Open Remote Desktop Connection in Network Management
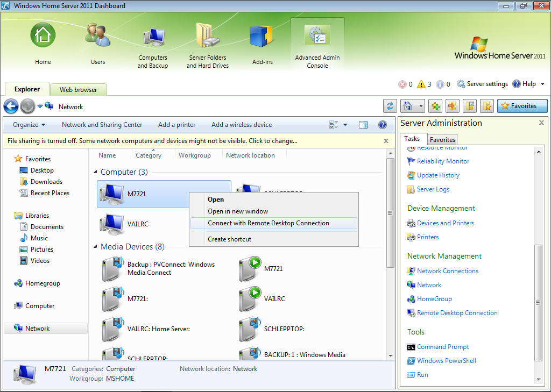This screenshot has height=392, width=551. pos(457,313)
